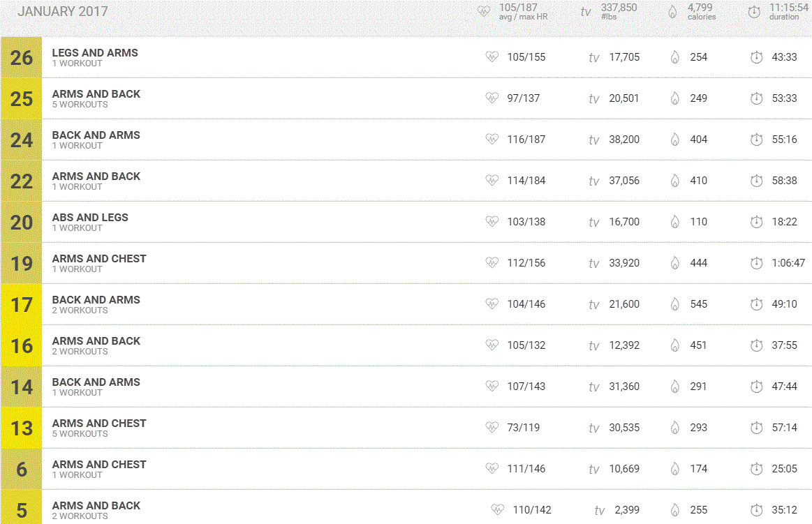Click the heart icon beside 73/119
This screenshot has width=812, height=524.
(x=492, y=427)
